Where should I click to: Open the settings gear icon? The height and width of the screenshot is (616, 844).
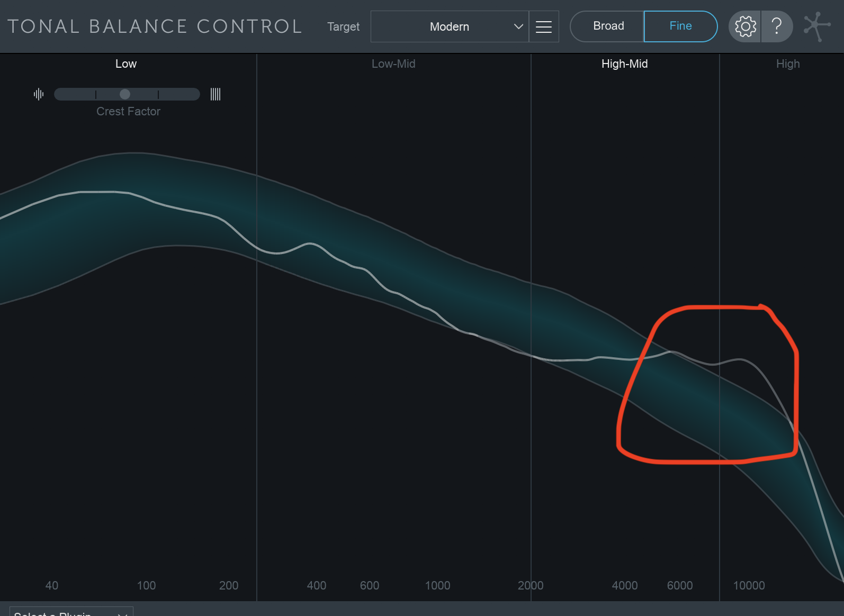coord(745,26)
